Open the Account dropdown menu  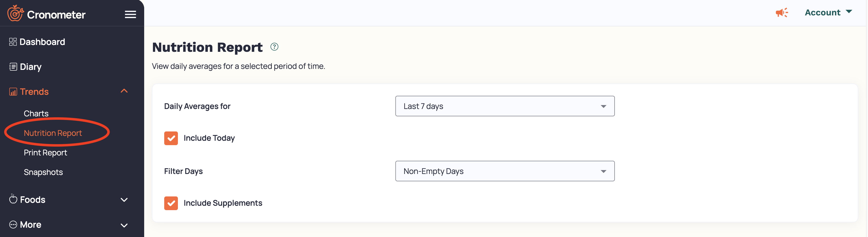tap(828, 12)
